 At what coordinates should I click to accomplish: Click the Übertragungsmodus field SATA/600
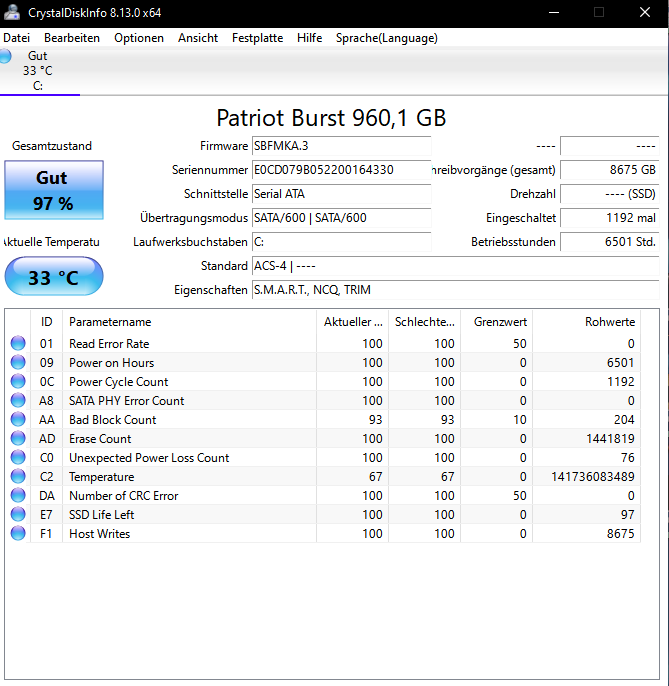pos(342,218)
